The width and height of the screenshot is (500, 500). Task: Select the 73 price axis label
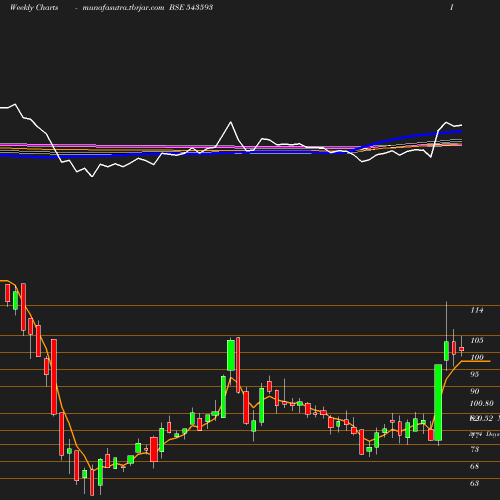click(x=475, y=449)
